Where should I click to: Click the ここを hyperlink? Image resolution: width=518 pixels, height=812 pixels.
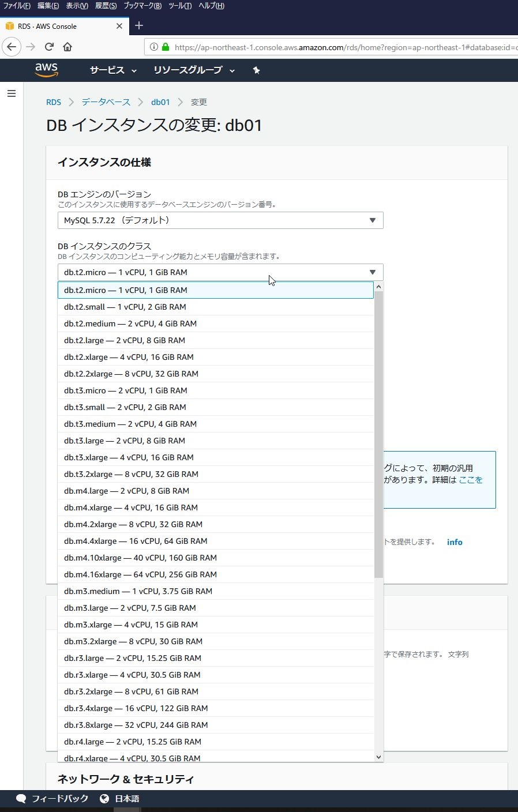[472, 479]
